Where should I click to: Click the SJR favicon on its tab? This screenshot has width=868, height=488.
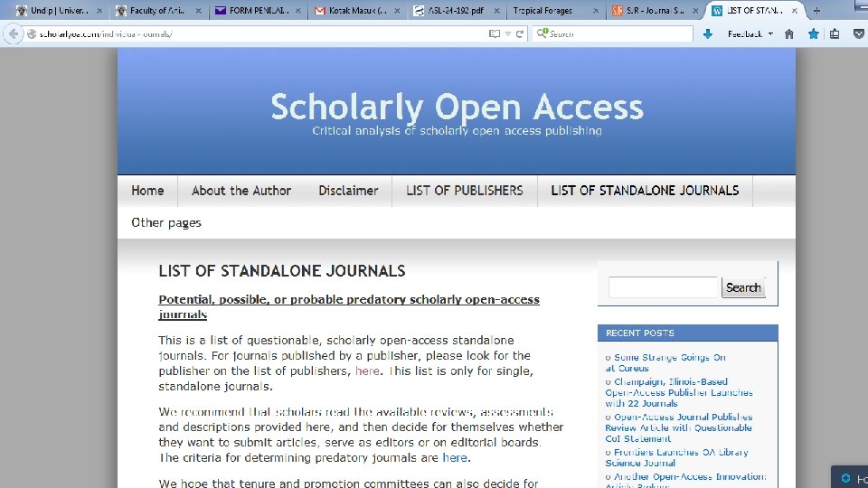(x=618, y=11)
